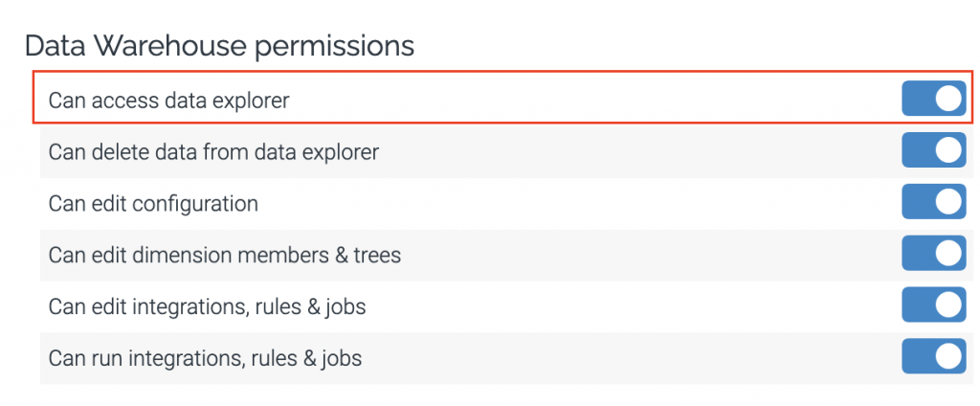Viewport: 980px width, 406px height.
Task: Click the 'Can run integrations, rules & jobs' text
Action: point(205,358)
